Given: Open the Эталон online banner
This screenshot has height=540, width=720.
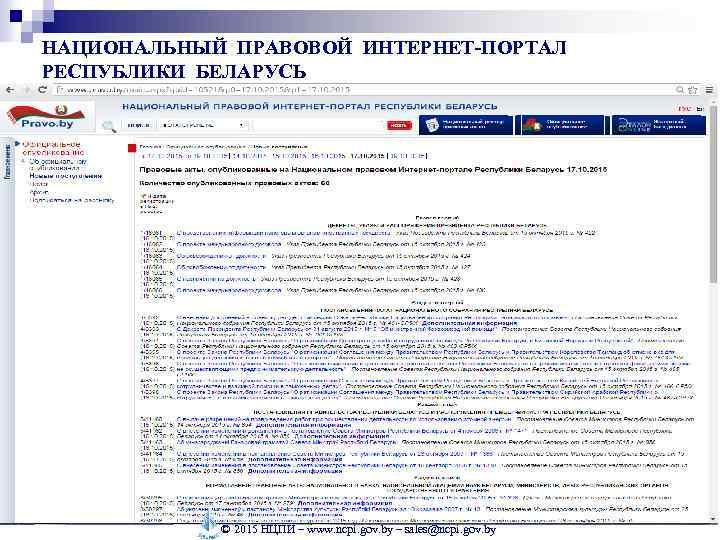Looking at the screenshot, I should (x=658, y=125).
